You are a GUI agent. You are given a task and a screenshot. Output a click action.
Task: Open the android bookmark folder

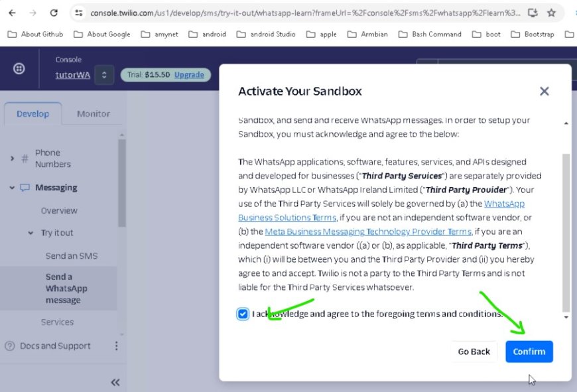point(207,34)
